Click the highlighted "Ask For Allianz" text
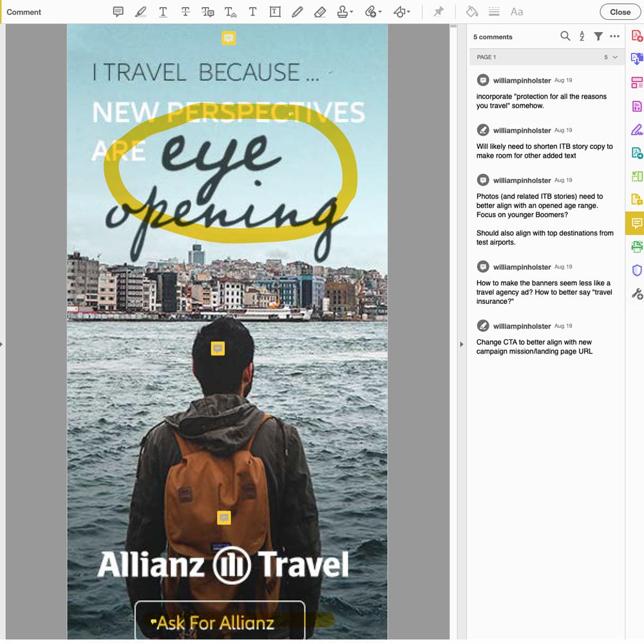Image resolution: width=644 pixels, height=644 pixels. click(215, 623)
